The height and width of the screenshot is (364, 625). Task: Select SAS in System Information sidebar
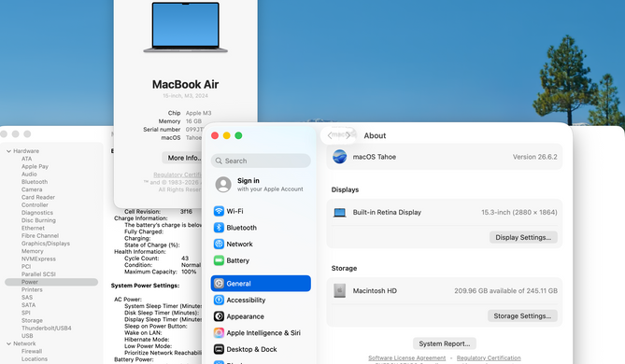point(27,297)
